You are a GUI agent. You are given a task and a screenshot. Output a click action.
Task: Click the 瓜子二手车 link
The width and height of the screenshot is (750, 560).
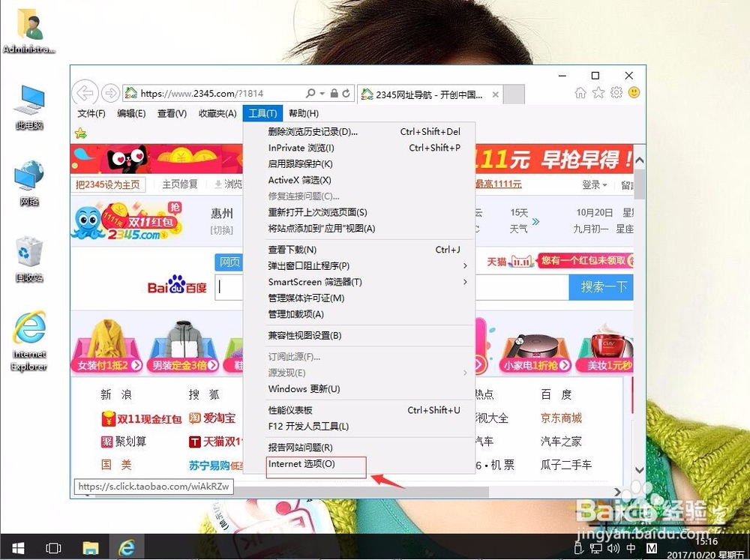point(565,465)
